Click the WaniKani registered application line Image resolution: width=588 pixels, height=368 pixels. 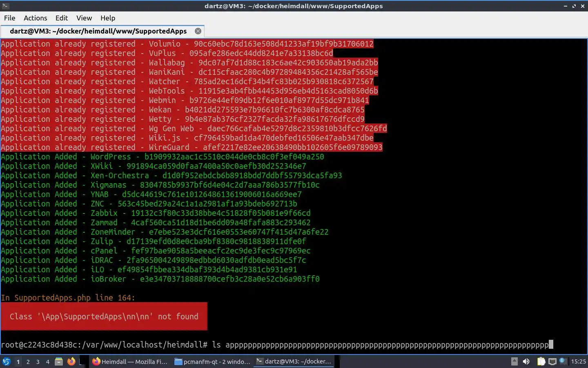pyautogui.click(x=189, y=72)
